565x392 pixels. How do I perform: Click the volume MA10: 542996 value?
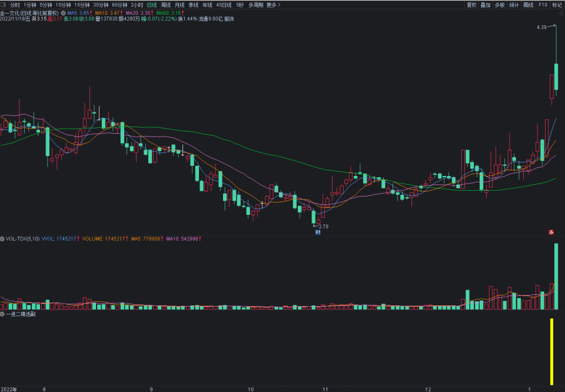[184, 239]
